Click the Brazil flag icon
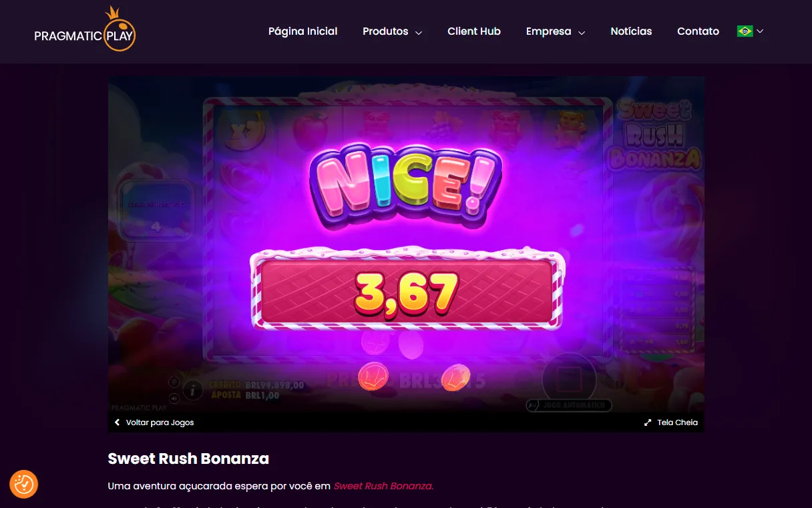 click(745, 31)
